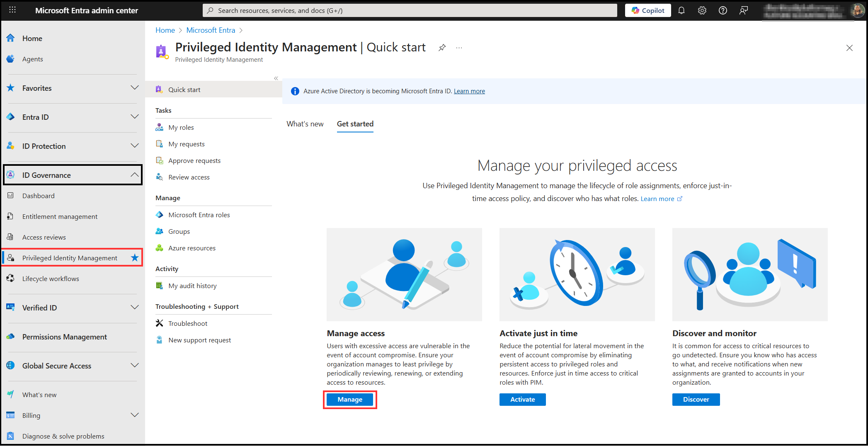Click the Manage access illustration
Viewport: 868px width, 446px height.
[404, 274]
